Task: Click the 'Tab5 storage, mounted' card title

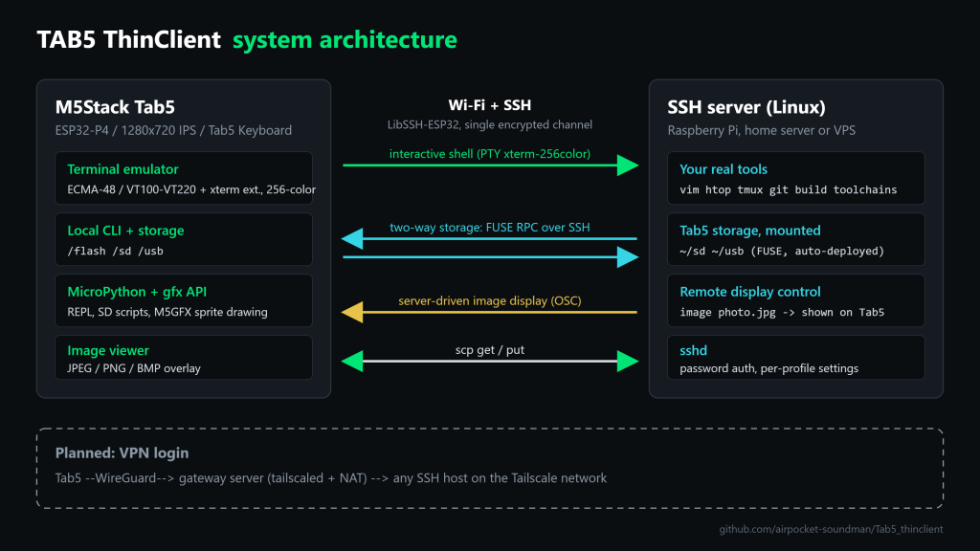Action: click(x=750, y=231)
